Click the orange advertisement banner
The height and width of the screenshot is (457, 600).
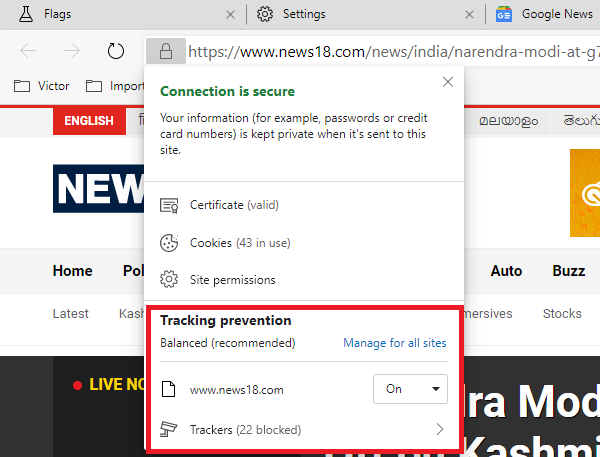pyautogui.click(x=585, y=193)
